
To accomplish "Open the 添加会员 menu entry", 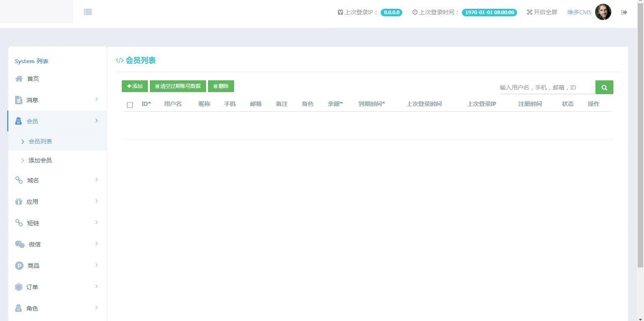I will tap(40, 160).
